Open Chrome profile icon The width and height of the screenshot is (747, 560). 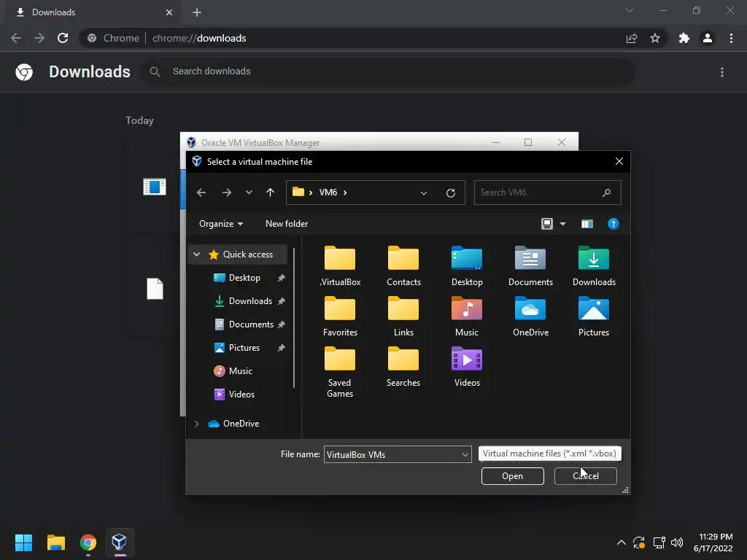coord(708,38)
